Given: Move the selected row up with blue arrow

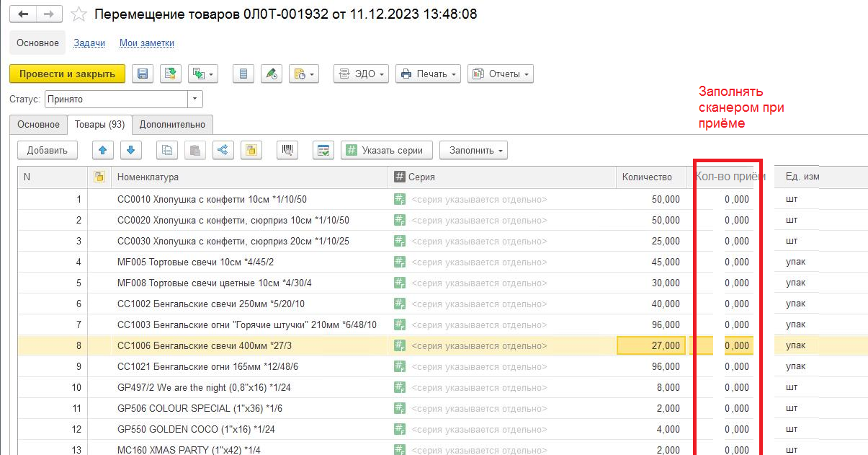Looking at the screenshot, I should pyautogui.click(x=103, y=150).
